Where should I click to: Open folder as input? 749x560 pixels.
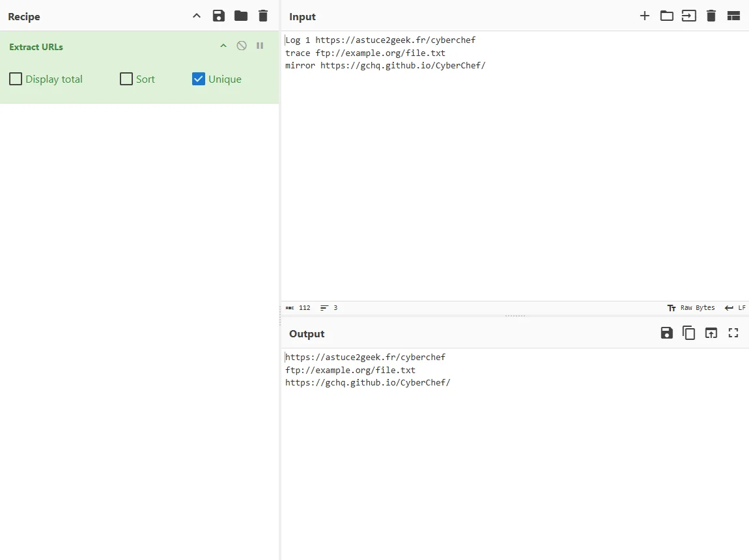coord(666,16)
